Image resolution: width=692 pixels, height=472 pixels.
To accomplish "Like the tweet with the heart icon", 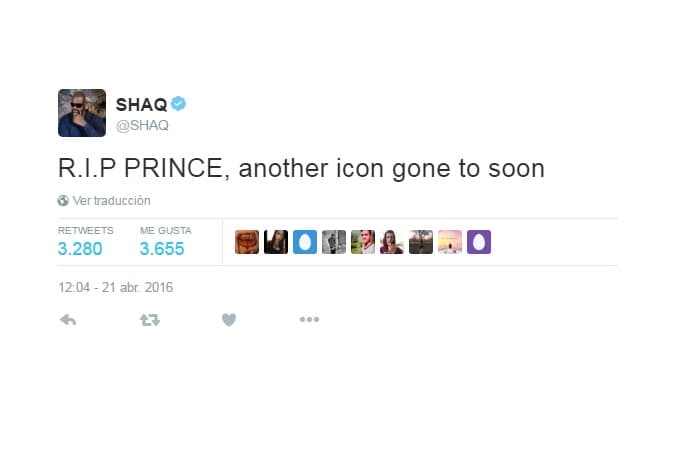I will 229,320.
